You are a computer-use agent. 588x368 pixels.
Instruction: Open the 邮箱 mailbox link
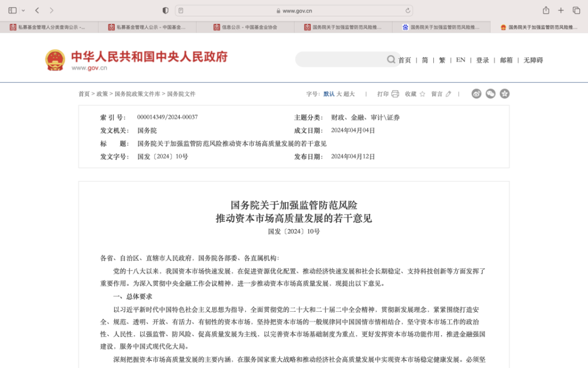(x=506, y=60)
